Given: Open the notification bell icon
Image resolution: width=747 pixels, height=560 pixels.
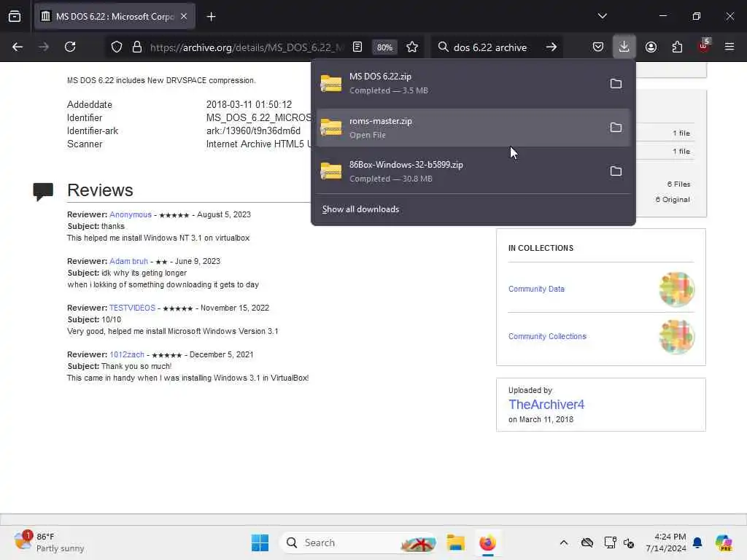Looking at the screenshot, I should 697,542.
